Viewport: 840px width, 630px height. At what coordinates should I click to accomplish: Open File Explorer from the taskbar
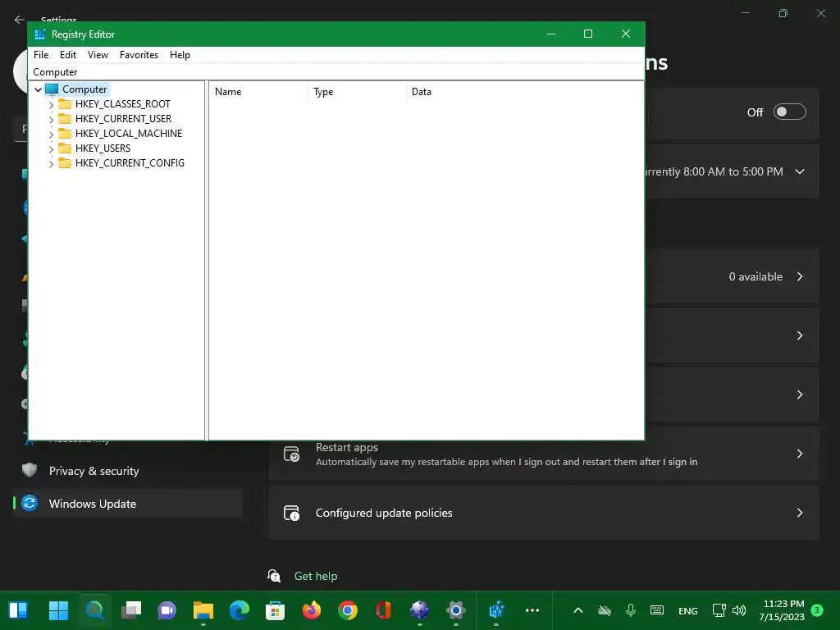pos(203,610)
